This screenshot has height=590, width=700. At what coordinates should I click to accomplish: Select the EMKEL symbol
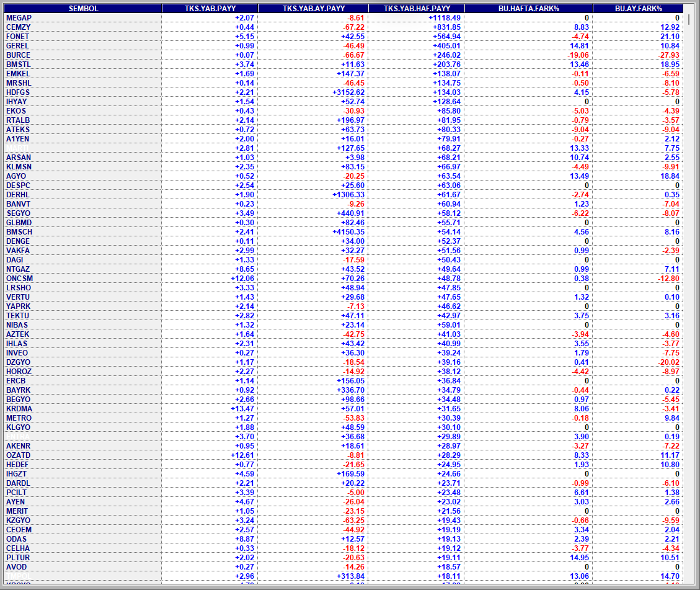pyautogui.click(x=18, y=74)
